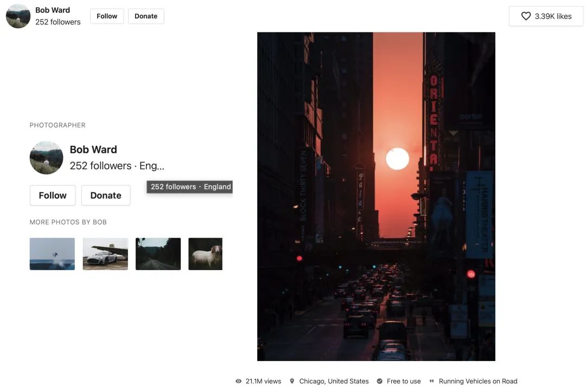This screenshot has height=392, width=586.
Task: Click the PHOTOGRAPHER section label
Action: click(58, 125)
